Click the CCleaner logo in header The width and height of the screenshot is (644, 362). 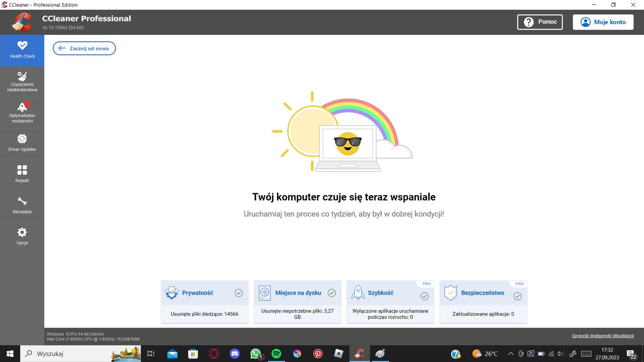22,22
